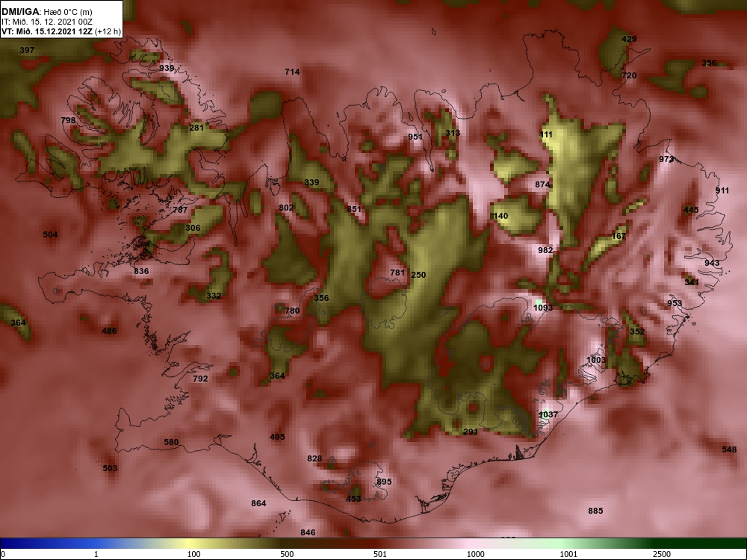Click the 1093 map label
The width and height of the screenshot is (747, 560).
(543, 308)
